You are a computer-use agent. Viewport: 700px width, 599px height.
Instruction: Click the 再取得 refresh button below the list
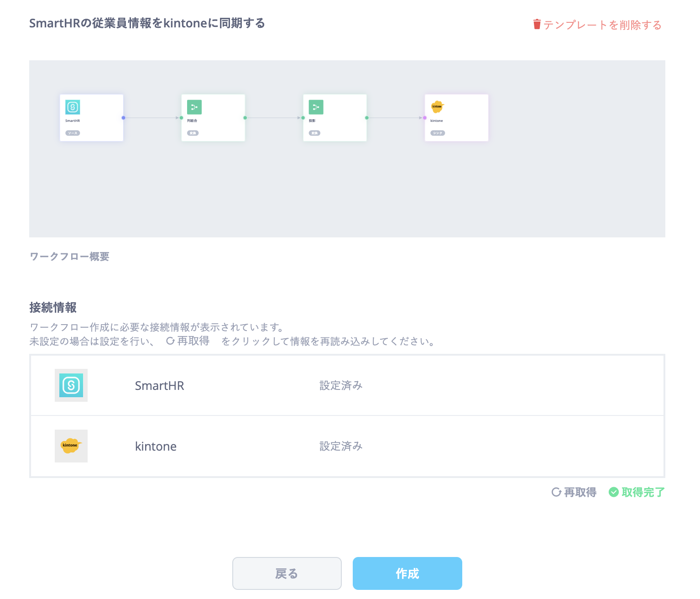pos(574,492)
